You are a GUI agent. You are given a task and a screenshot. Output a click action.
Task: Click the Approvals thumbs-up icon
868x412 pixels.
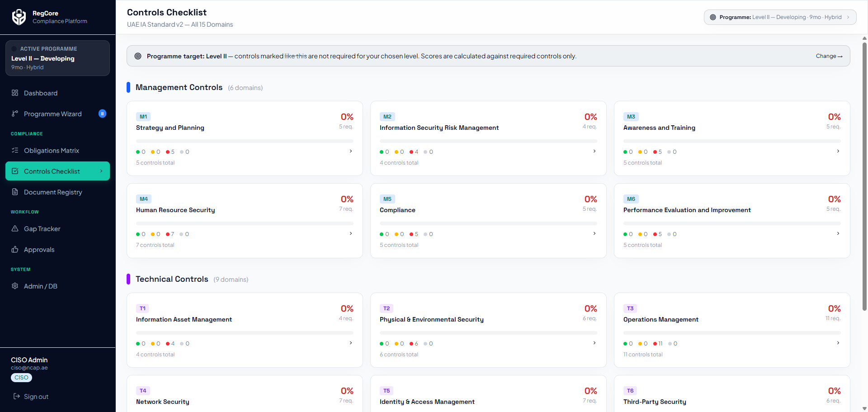(15, 249)
